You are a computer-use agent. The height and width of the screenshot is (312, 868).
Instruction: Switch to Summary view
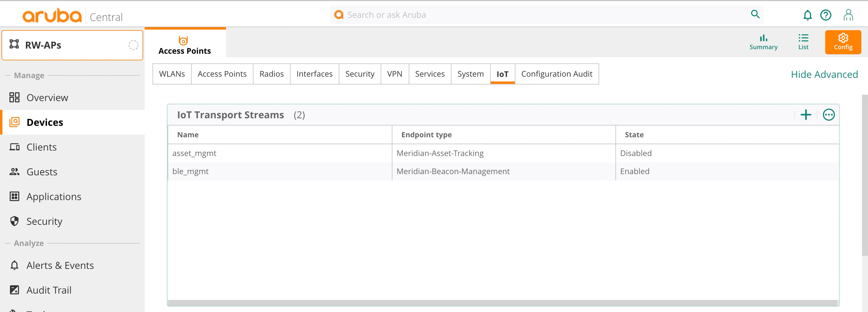pyautogui.click(x=763, y=42)
